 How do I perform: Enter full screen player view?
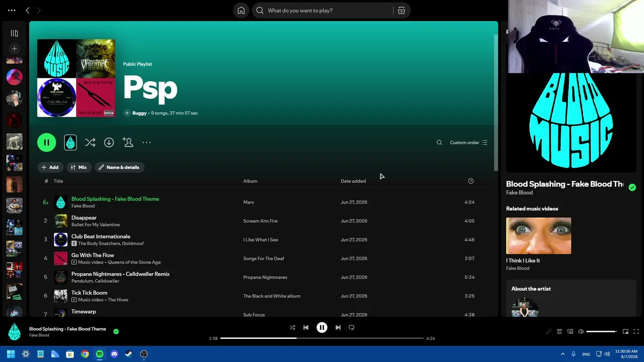(636, 332)
